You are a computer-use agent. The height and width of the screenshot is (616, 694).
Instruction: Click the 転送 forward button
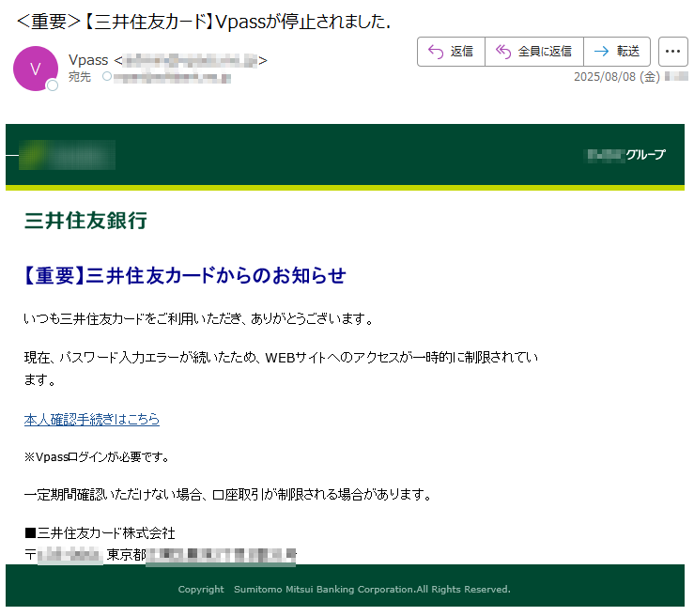tap(617, 52)
